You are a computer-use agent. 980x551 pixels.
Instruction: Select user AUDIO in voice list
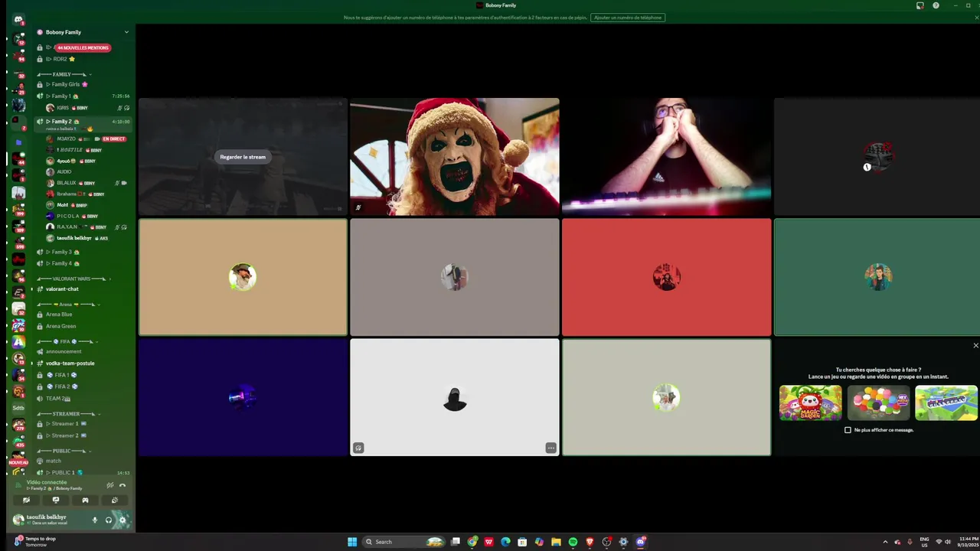pyautogui.click(x=86, y=172)
